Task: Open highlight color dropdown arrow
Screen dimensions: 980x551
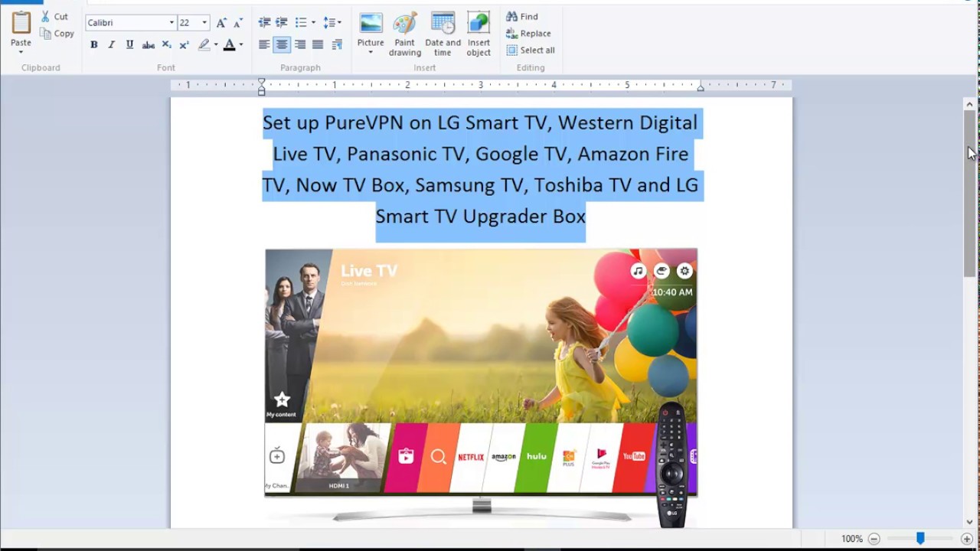Action: pyautogui.click(x=216, y=45)
